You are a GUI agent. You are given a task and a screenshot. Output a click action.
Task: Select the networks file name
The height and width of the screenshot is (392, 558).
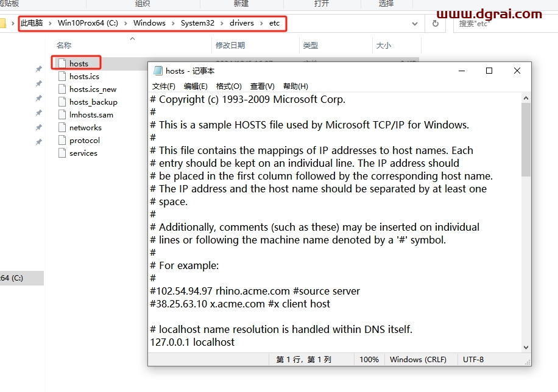[85, 127]
